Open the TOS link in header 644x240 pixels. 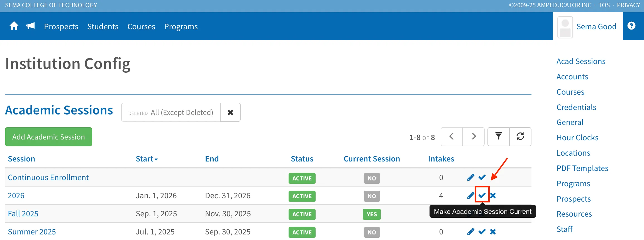point(604,5)
